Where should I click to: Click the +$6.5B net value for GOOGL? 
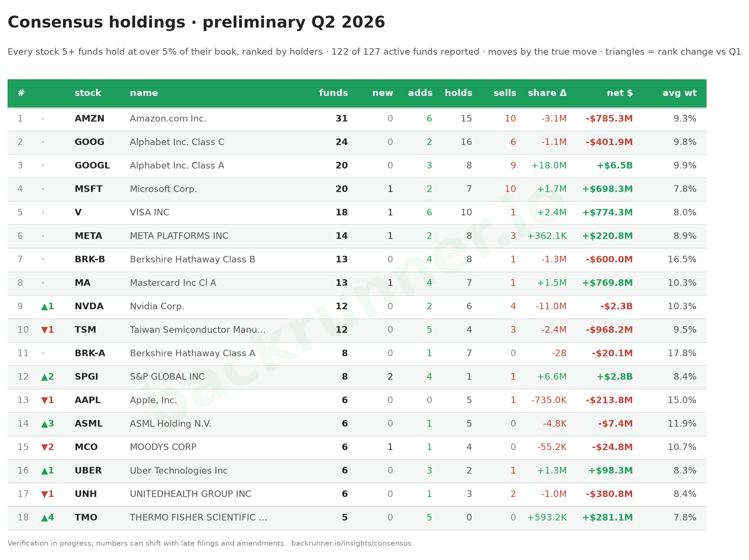(x=615, y=165)
